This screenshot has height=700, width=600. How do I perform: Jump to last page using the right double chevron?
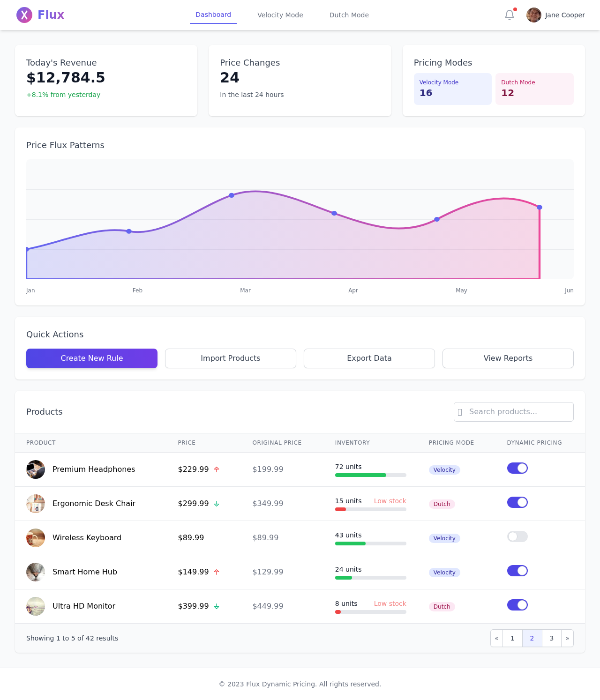(567, 638)
